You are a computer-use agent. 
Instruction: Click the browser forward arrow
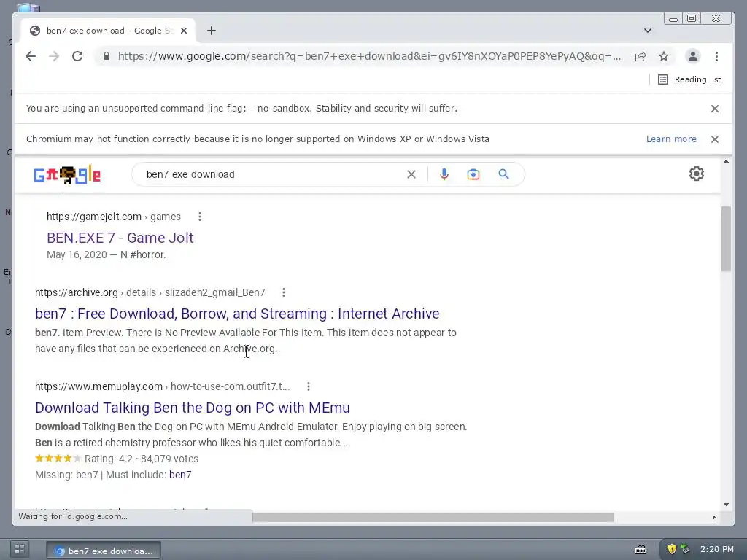(54, 56)
